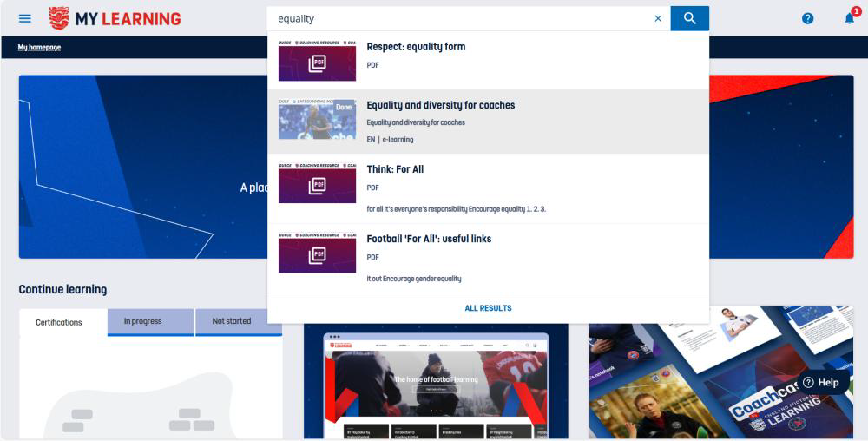This screenshot has width=868, height=441.
Task: Open the Think: For All result
Action: (x=488, y=188)
